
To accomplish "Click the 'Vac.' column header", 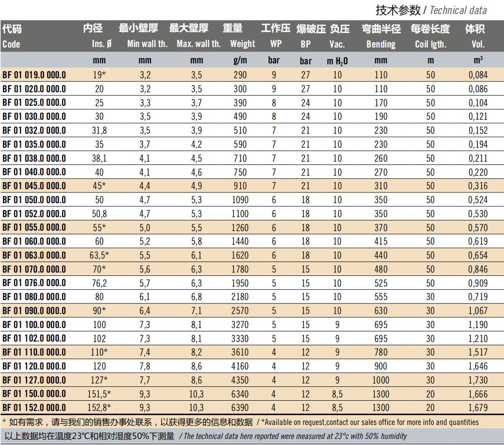I will [337, 44].
